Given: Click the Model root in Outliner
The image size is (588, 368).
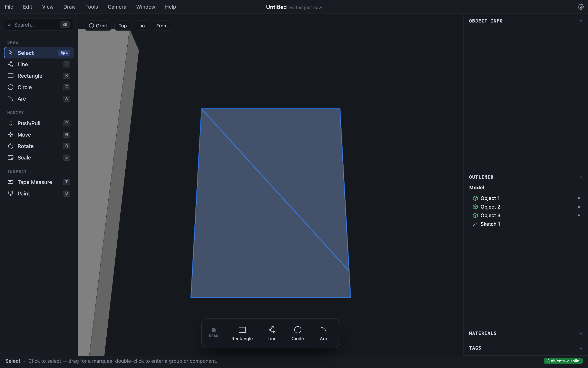Looking at the screenshot, I should 477,188.
